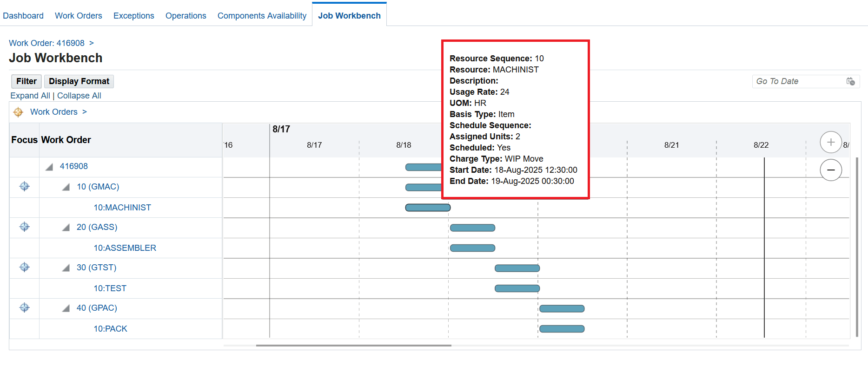Collapse the 30 (GTST) operation node
The width and height of the screenshot is (868, 379).
[66, 268]
